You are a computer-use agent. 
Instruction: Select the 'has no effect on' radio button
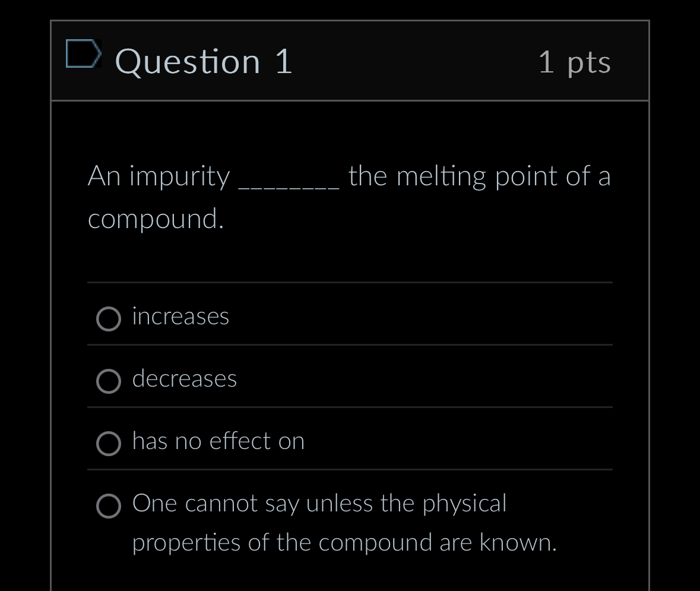[109, 444]
